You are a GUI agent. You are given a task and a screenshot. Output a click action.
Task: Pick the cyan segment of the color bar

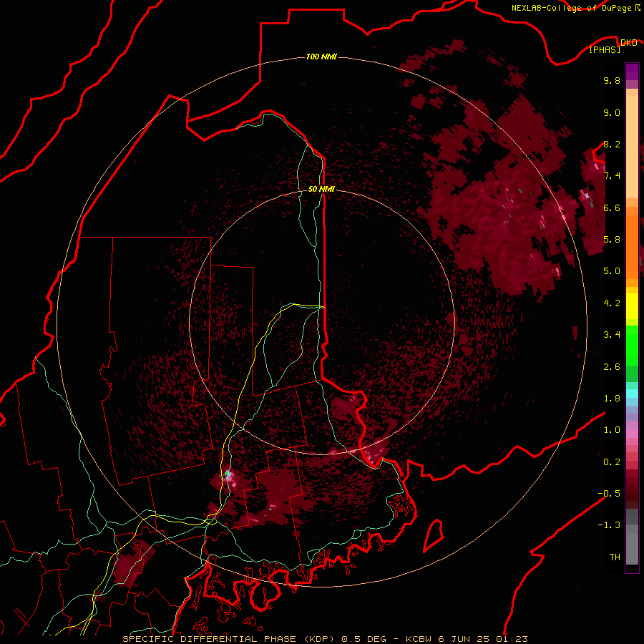[x=632, y=393]
